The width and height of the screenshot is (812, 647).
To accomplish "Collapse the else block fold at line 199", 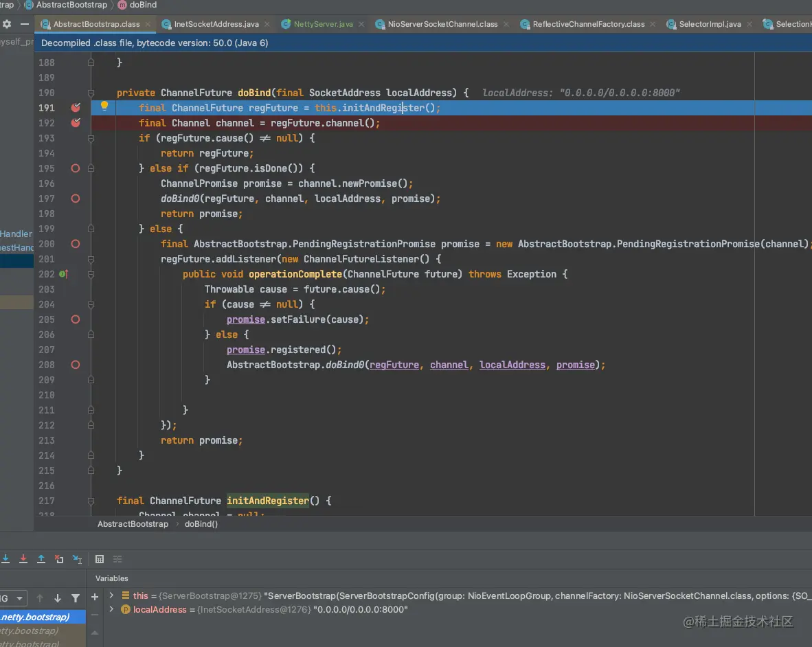I will pyautogui.click(x=91, y=229).
